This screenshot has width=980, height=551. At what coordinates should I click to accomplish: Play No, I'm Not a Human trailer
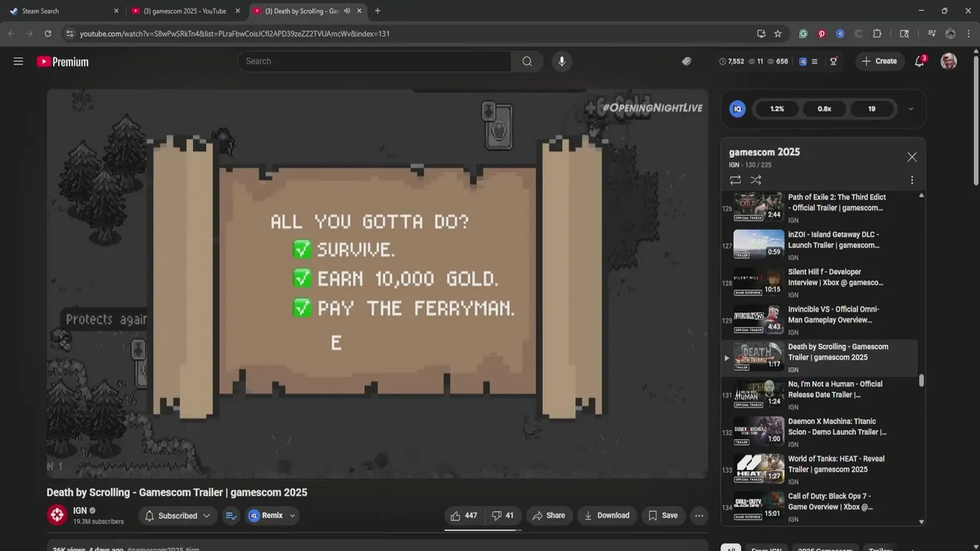[x=819, y=395]
